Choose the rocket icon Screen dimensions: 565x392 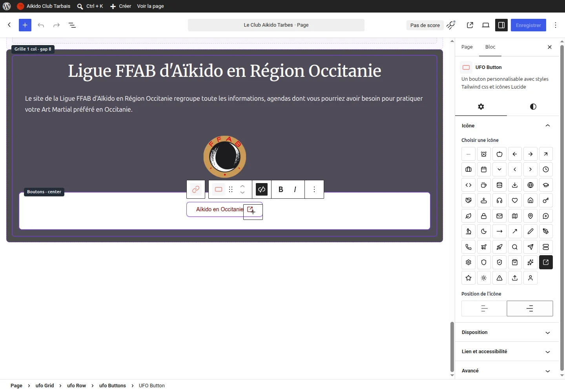point(499,247)
